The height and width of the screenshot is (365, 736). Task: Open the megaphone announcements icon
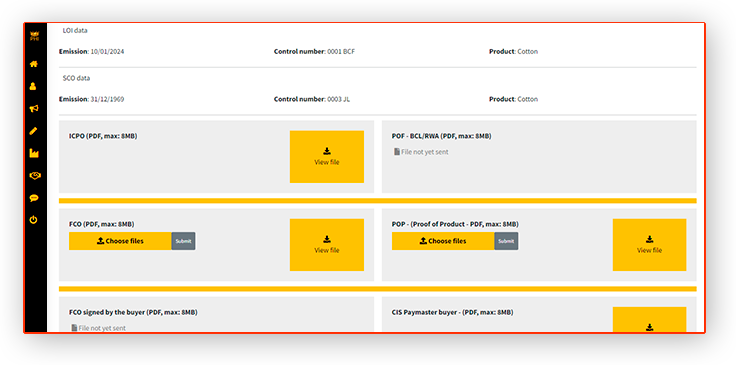click(33, 109)
